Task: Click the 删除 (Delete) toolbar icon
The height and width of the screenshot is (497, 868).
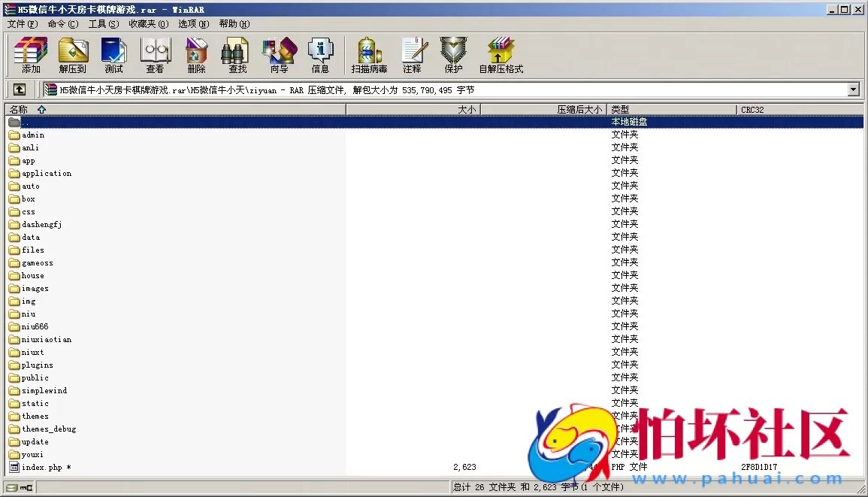Action: coord(196,56)
